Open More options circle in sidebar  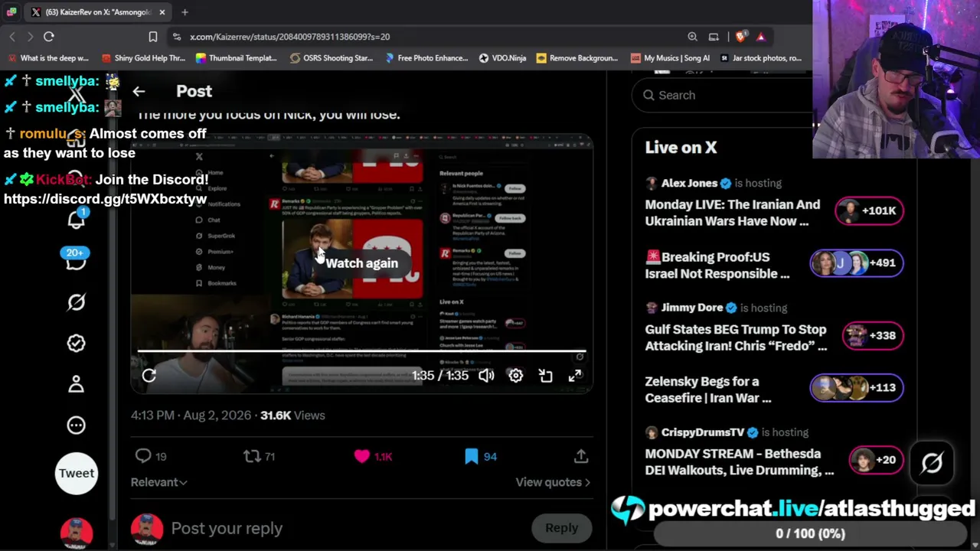(76, 425)
